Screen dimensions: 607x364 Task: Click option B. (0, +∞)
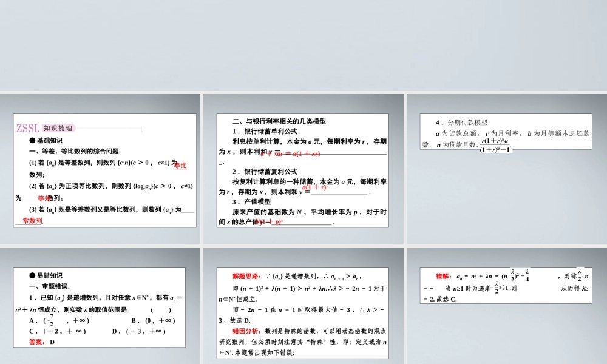coord(154,320)
